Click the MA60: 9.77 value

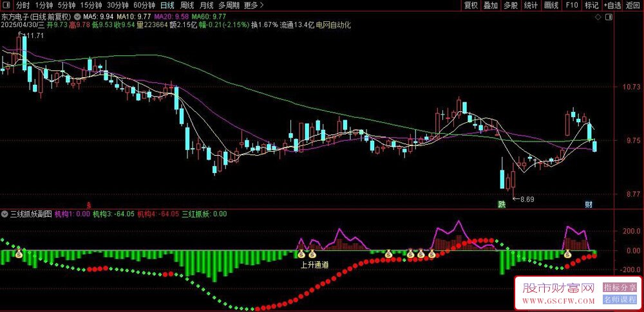pos(209,17)
